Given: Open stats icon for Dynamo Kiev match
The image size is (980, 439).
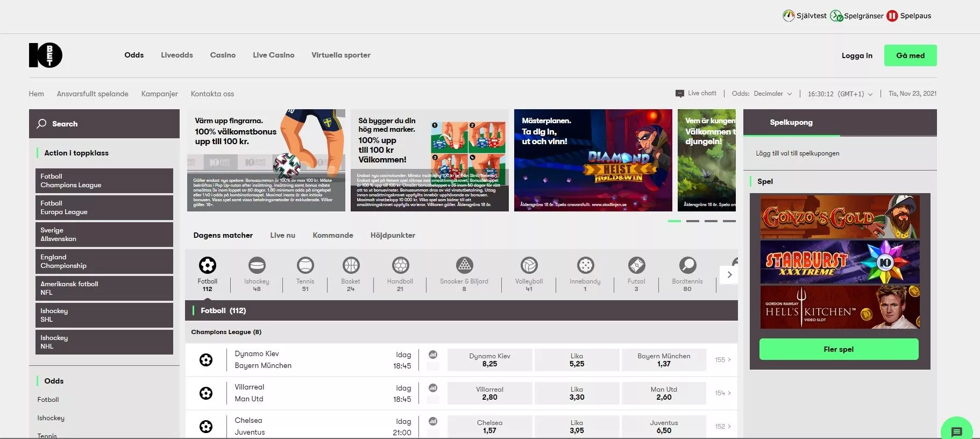Looking at the screenshot, I should [433, 355].
